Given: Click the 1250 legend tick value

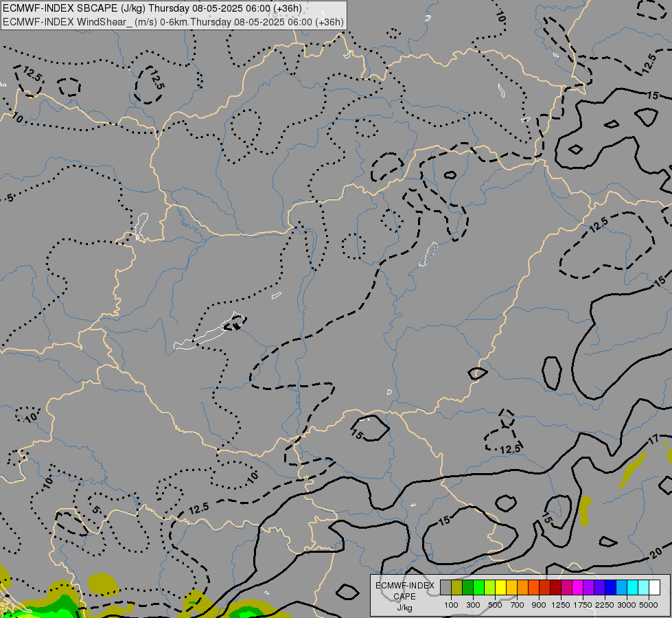Looking at the screenshot, I should (561, 605).
